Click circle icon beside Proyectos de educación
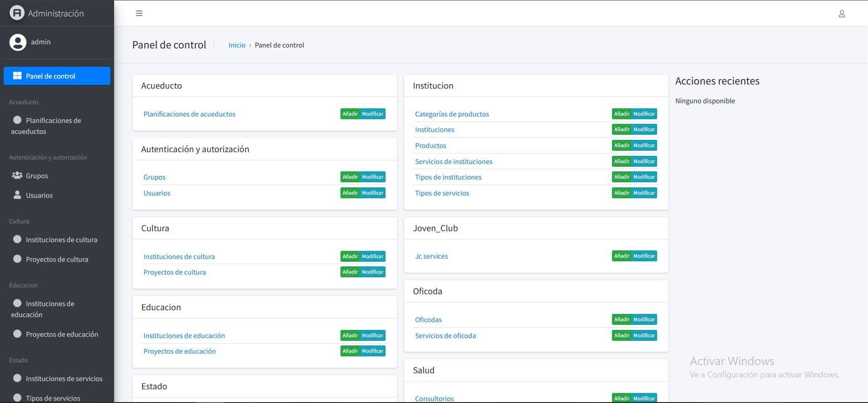Image resolution: width=868 pixels, height=403 pixels. [17, 334]
